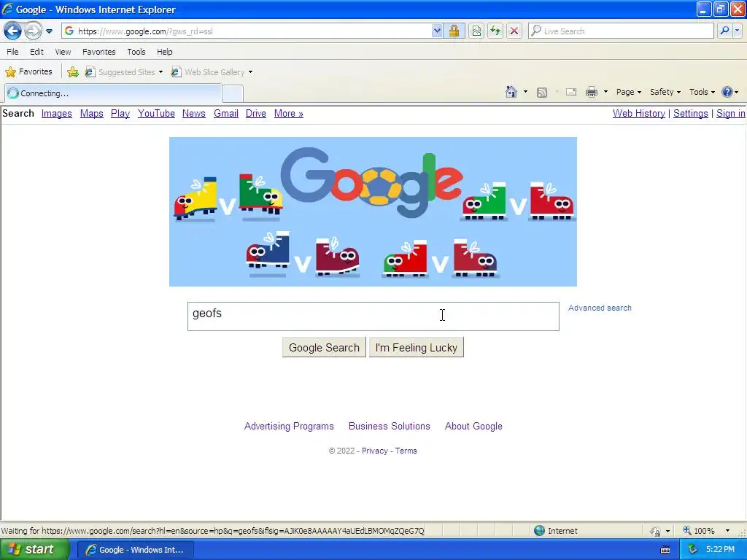Open Privacy link in footer

coord(374,451)
